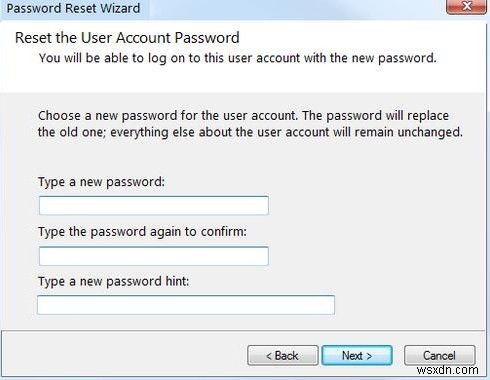Screen dimensions: 490x380
Task: Click the Reset the User Account Password heading
Action: point(127,38)
